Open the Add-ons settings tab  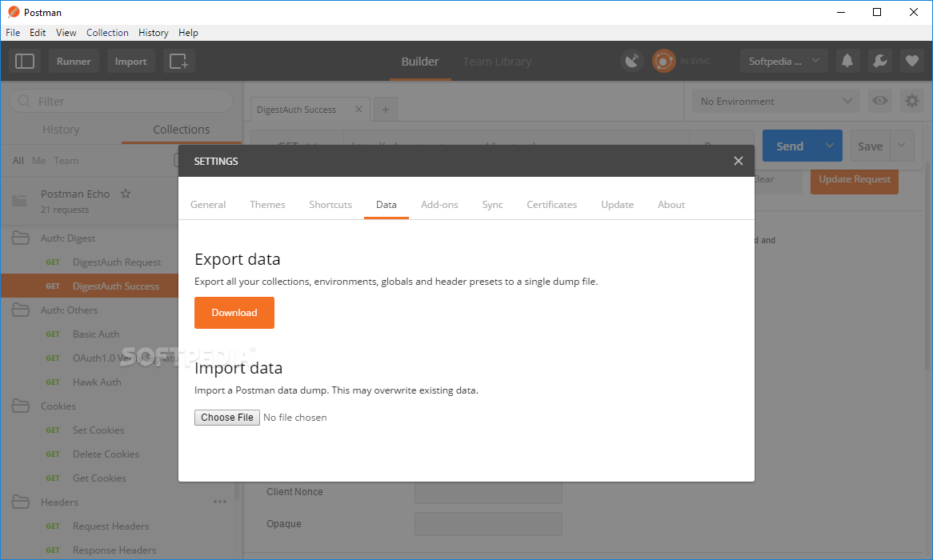tap(439, 205)
